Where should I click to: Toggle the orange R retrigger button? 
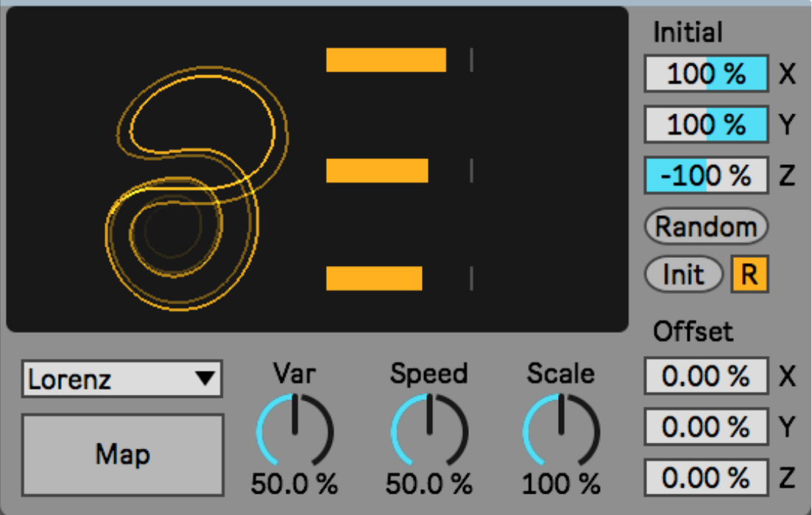(x=749, y=274)
